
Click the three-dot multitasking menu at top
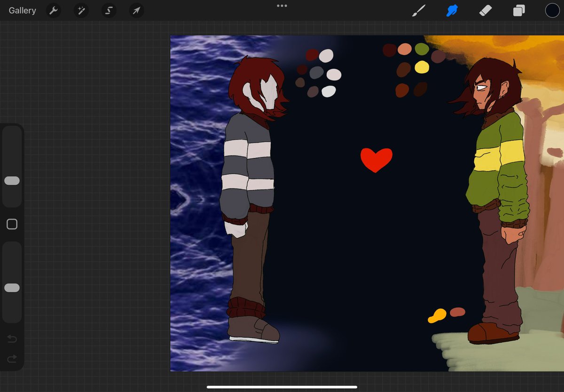coord(282,6)
